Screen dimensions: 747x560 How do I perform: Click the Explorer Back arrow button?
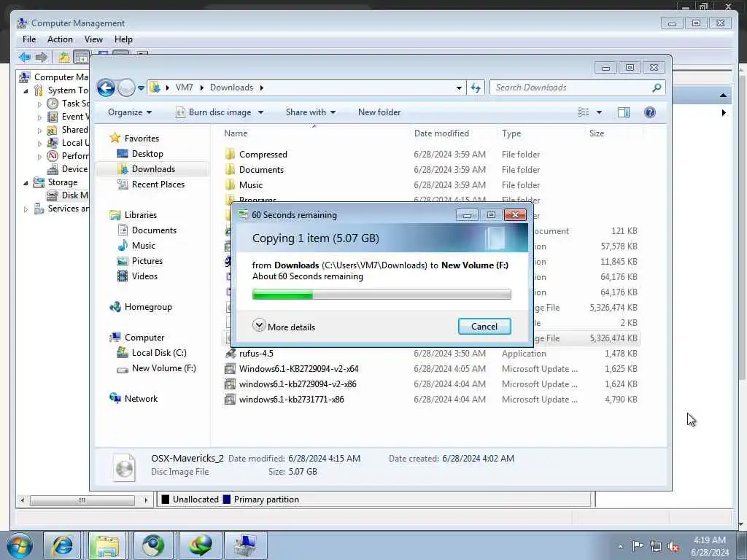(106, 87)
